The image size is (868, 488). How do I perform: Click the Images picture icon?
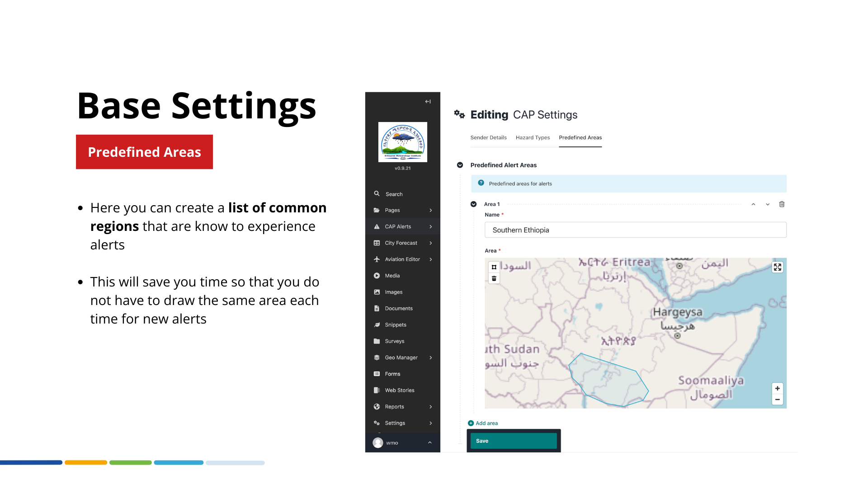tap(377, 292)
